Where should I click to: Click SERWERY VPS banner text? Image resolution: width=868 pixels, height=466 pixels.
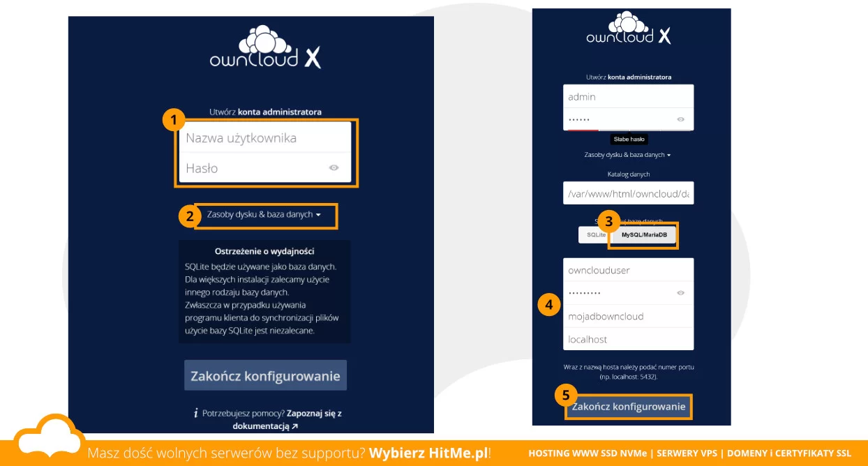click(688, 453)
